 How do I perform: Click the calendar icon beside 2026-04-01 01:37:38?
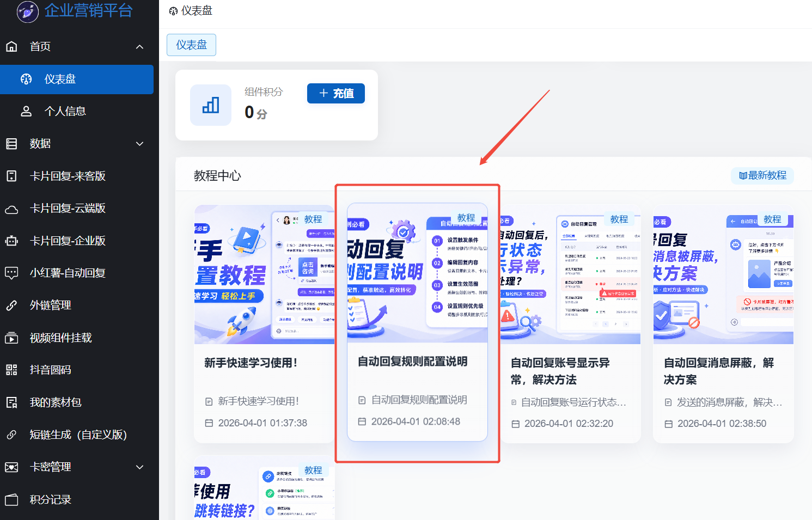click(209, 423)
